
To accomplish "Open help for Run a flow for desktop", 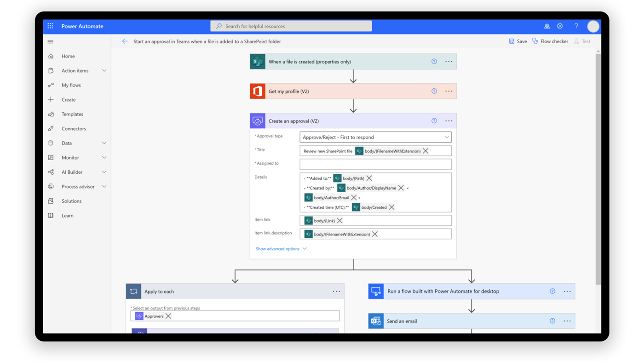I will tap(552, 291).
